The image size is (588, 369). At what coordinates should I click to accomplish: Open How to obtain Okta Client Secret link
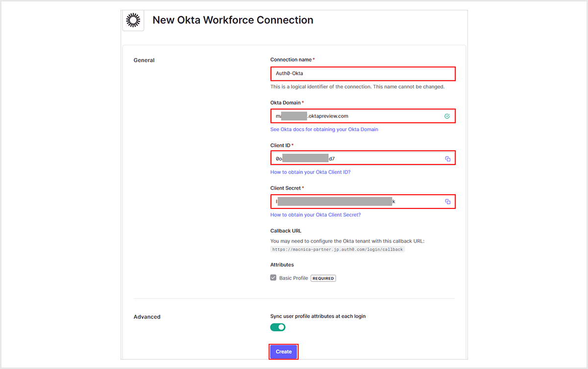point(315,215)
